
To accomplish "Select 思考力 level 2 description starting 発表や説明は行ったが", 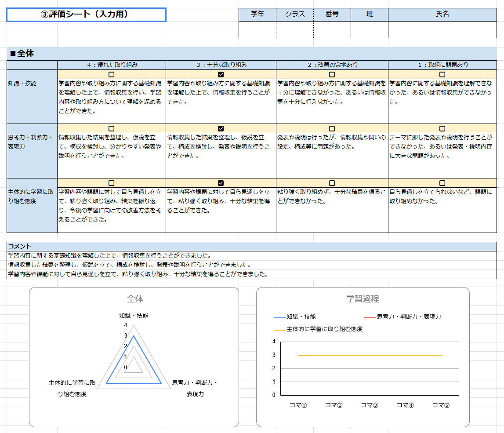I will click(x=332, y=155).
